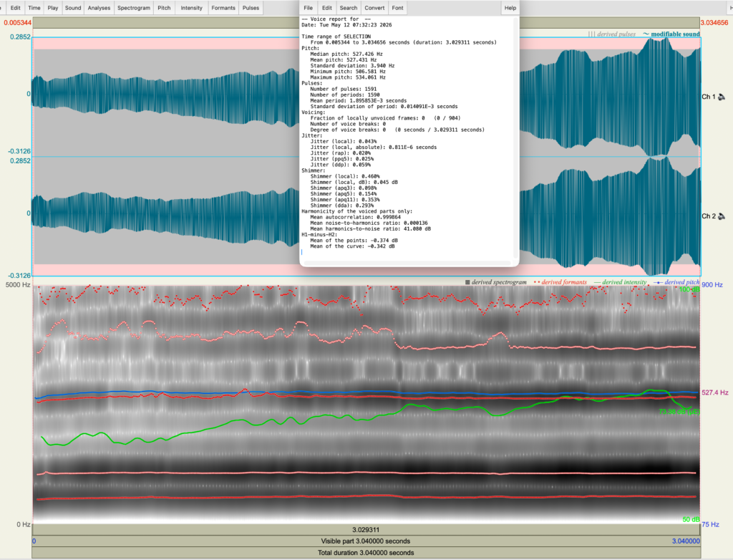Play the selection bar labeled 3.029311
733x560 pixels.
[x=366, y=530]
